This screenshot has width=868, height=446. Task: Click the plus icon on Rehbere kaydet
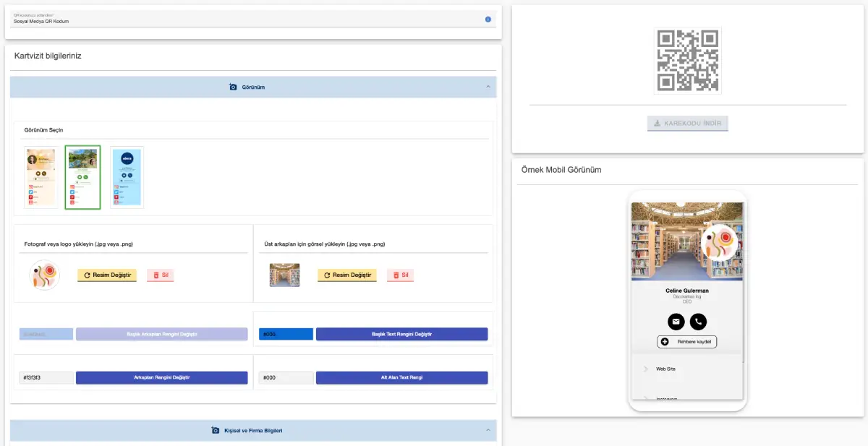click(665, 341)
